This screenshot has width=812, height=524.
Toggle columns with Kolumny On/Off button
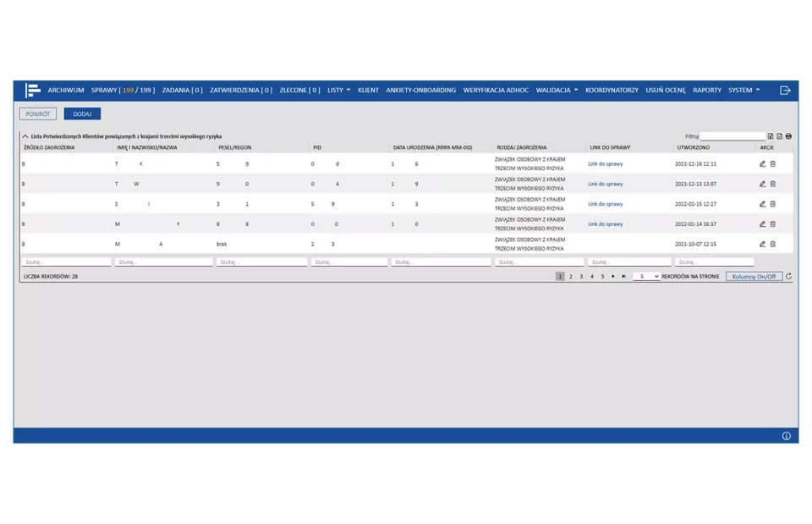point(754,276)
